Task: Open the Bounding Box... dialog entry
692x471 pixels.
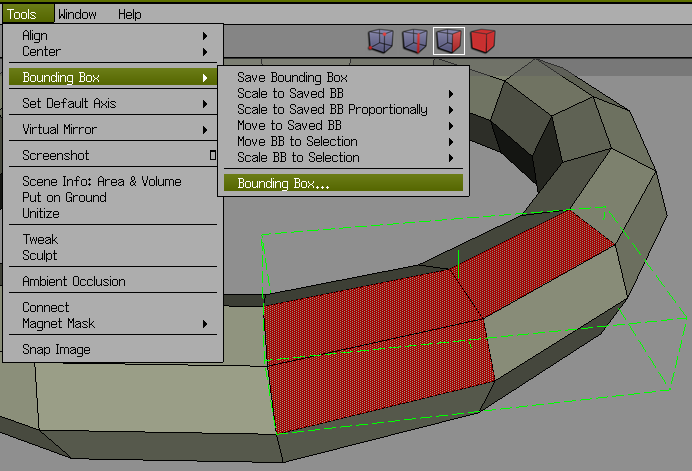Action: 343,183
